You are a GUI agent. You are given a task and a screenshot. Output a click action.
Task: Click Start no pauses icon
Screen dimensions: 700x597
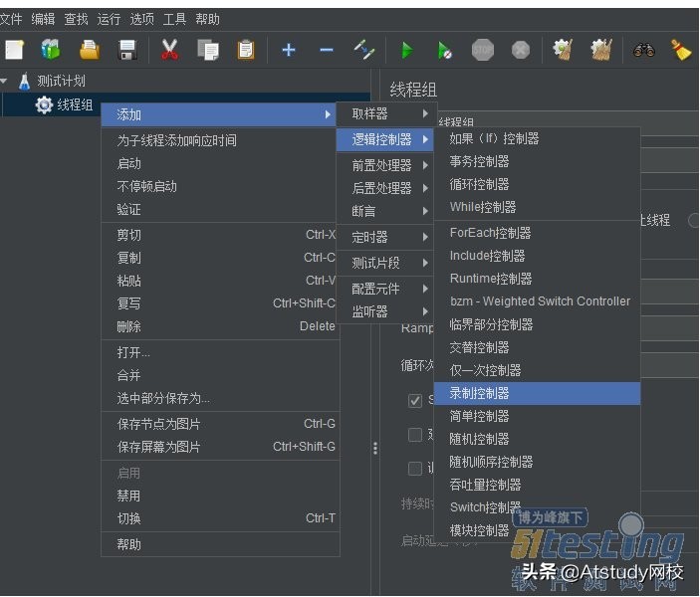point(445,51)
